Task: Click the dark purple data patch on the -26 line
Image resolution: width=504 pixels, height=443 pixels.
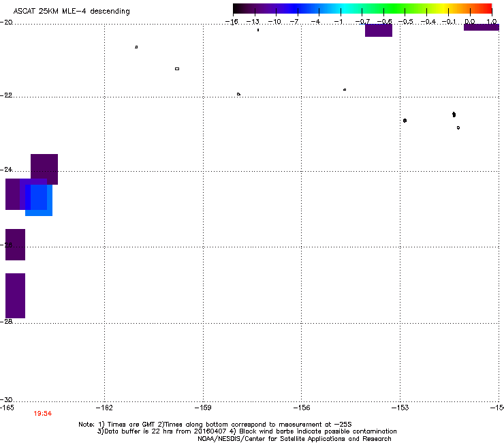Action: click(x=15, y=245)
